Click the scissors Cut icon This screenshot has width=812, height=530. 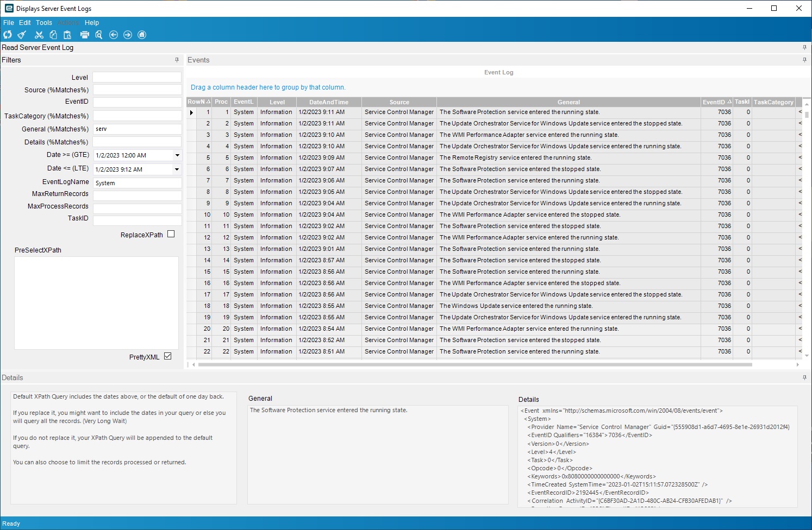click(x=39, y=35)
